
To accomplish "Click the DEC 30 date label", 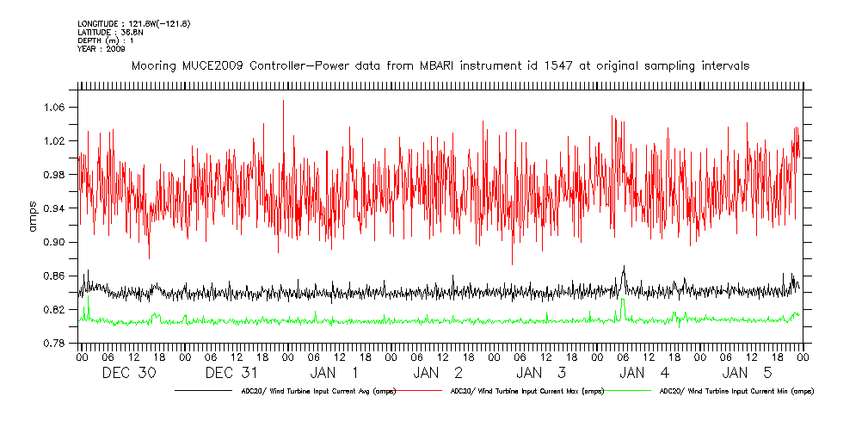I will click(x=129, y=373).
